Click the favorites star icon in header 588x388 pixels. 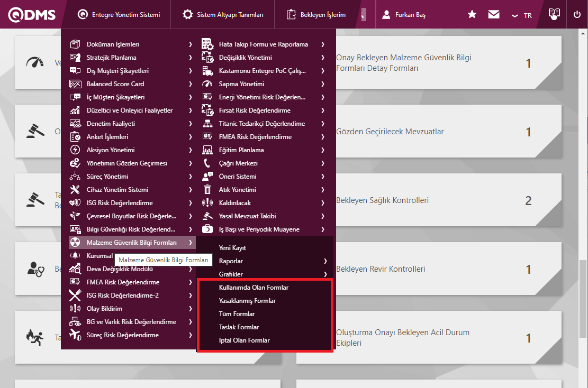tap(472, 15)
